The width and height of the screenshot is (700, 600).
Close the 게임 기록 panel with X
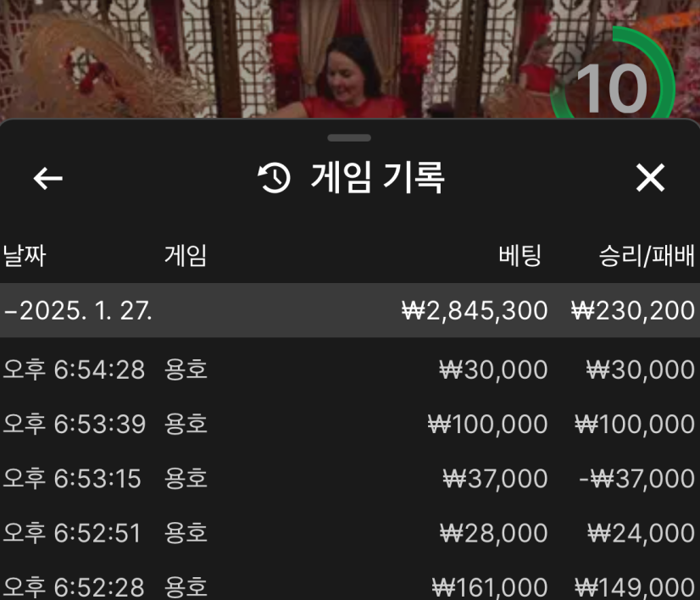point(650,178)
